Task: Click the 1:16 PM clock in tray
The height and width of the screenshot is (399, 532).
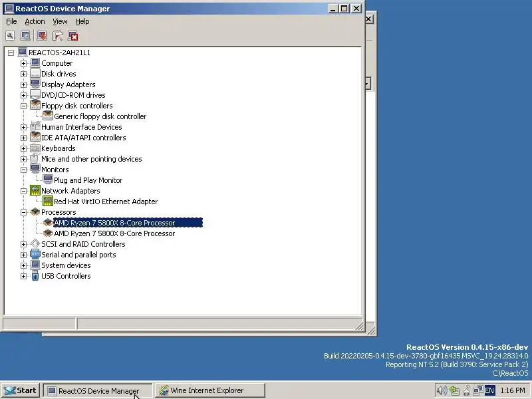Action: coord(513,390)
